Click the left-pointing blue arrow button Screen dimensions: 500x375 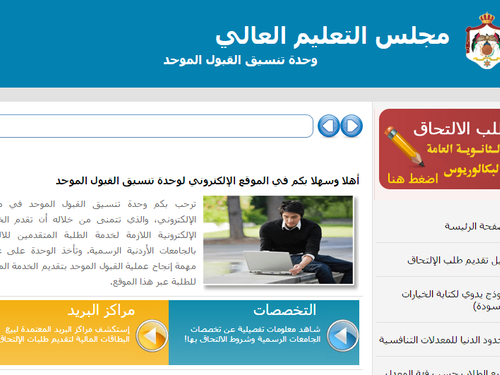(329, 126)
